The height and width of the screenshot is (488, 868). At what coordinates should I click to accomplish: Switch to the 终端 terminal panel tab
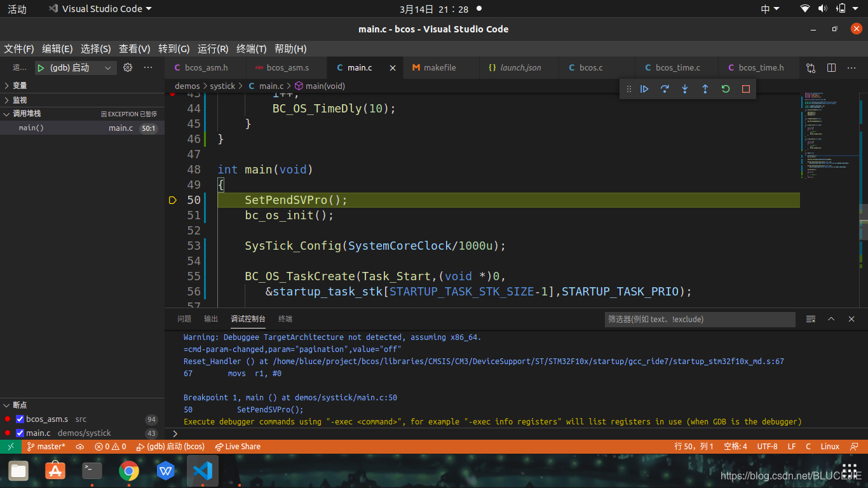[x=285, y=319]
